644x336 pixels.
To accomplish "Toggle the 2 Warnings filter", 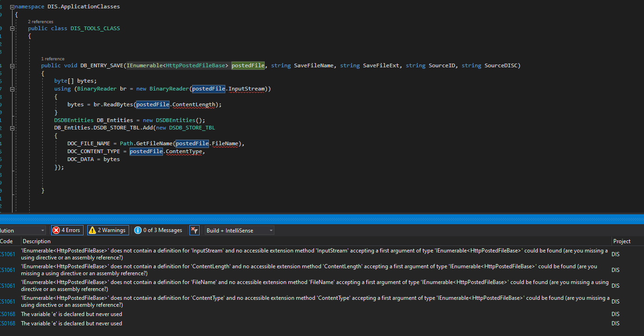I will coord(107,230).
